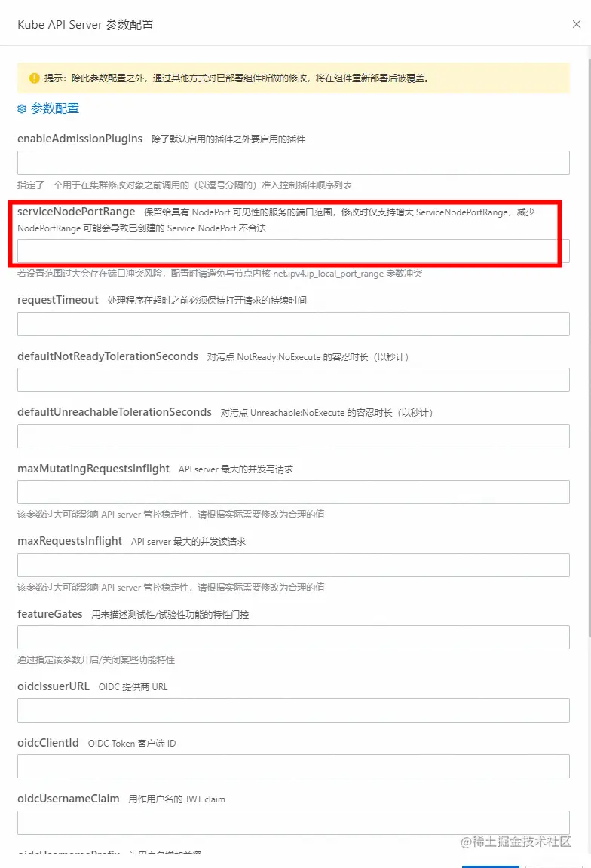Click the serviceNodePortRange parameter label
This screenshot has height=868, width=591.
click(76, 212)
